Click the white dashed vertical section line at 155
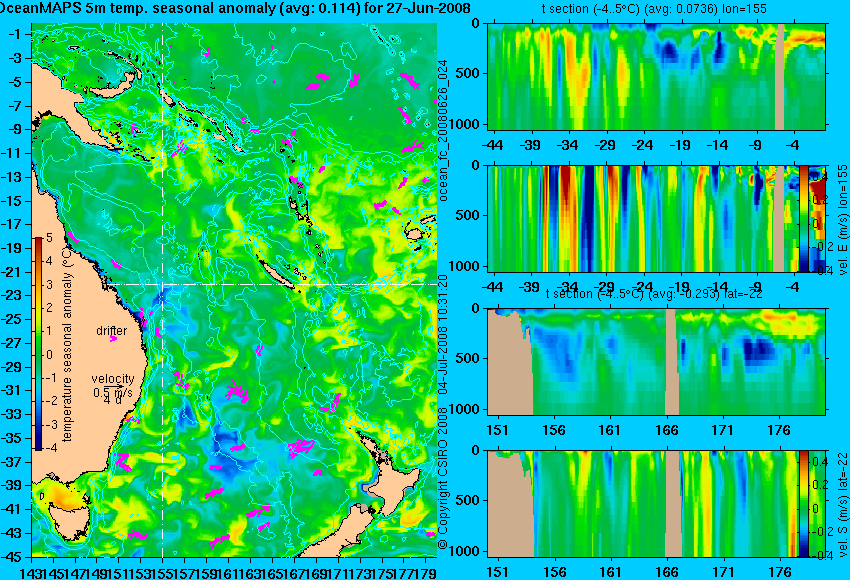Image resolution: width=850 pixels, height=580 pixels. click(163, 290)
